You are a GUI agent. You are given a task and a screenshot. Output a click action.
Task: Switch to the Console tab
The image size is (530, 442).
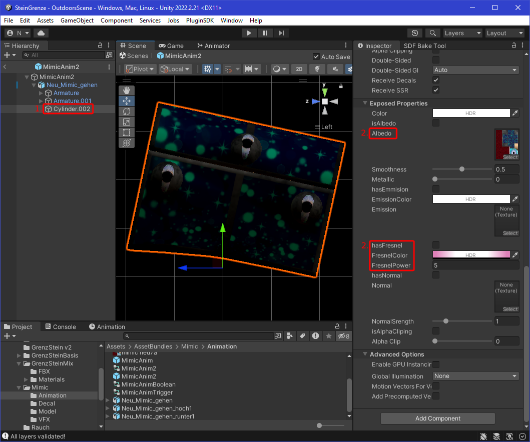pos(61,326)
